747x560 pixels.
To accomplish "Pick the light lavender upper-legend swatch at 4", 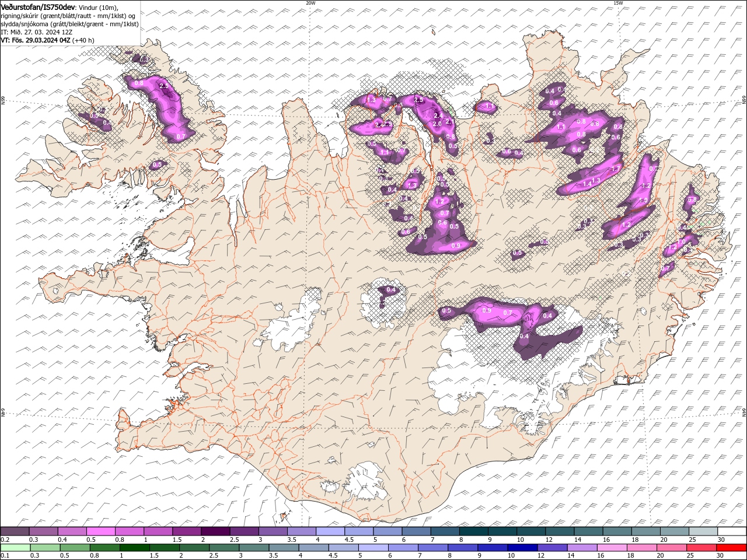I will pyautogui.click(x=330, y=531).
